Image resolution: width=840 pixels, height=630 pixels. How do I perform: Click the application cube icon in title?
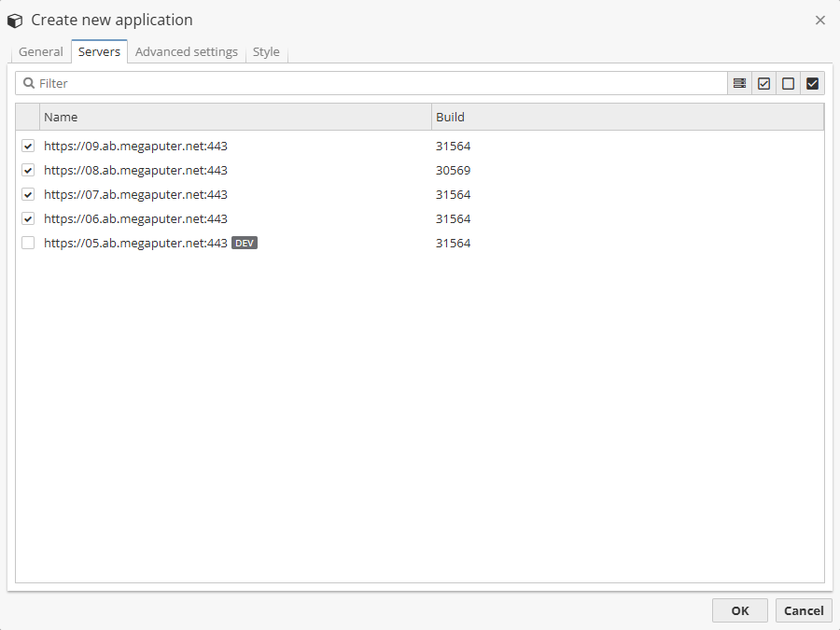click(15, 20)
